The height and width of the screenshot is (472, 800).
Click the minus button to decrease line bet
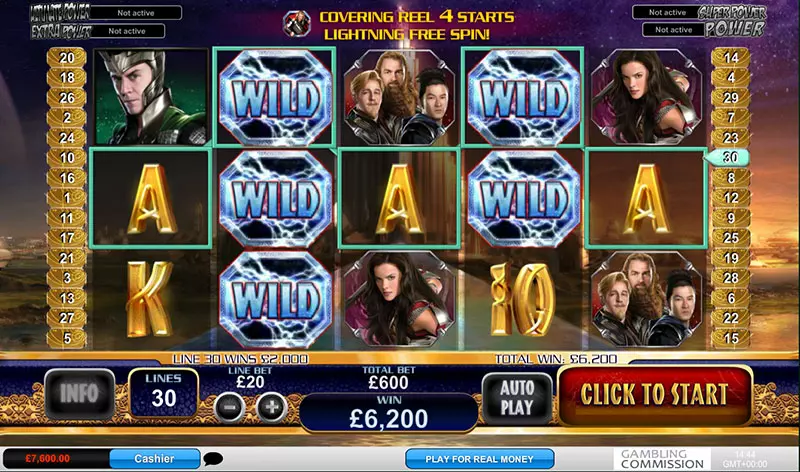230,407
